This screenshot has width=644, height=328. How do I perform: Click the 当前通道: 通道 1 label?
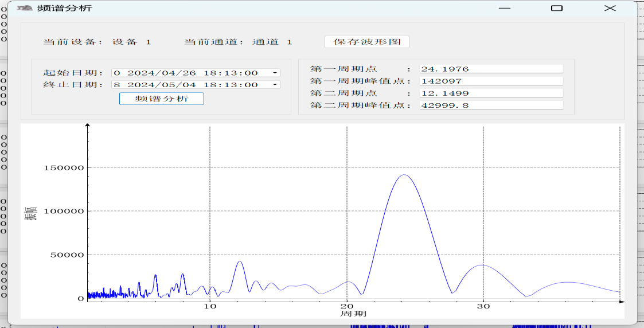(238, 42)
